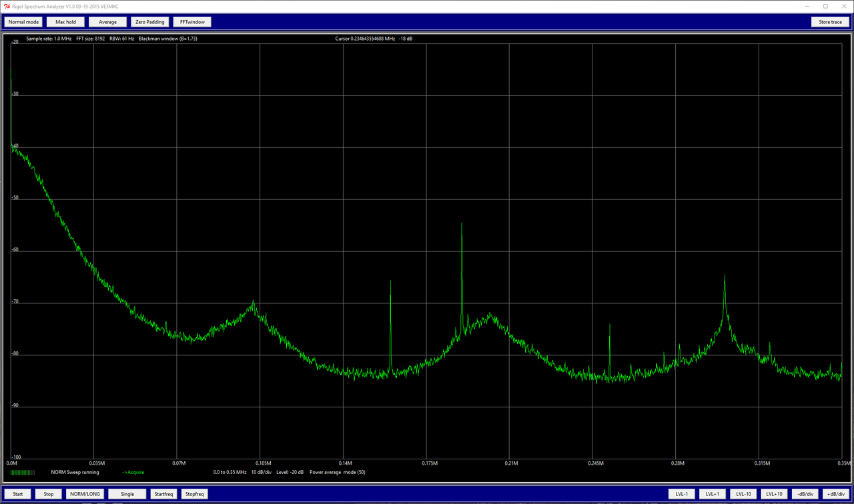Click the 'RBW: 61 Hz' text
Viewport: 854px width, 504px height.
pos(122,39)
